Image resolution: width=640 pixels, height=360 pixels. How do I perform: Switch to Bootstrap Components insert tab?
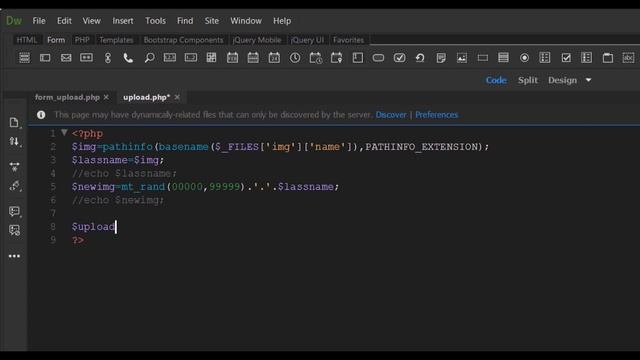click(x=183, y=40)
